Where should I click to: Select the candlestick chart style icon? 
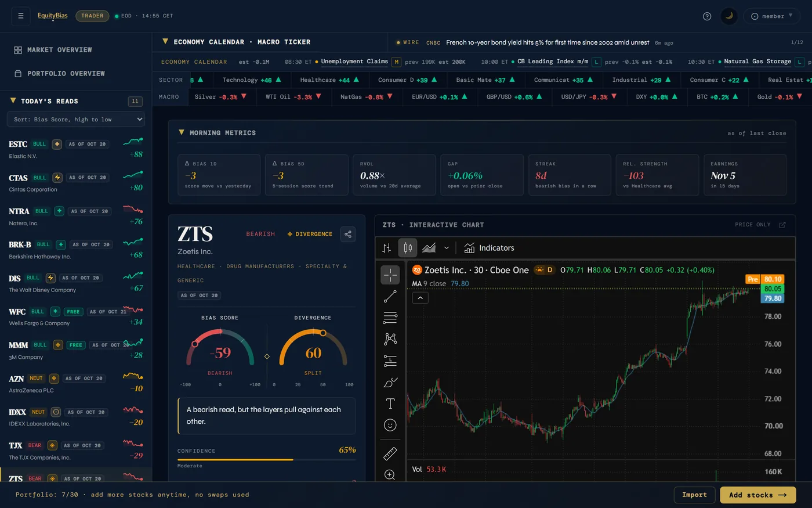408,248
